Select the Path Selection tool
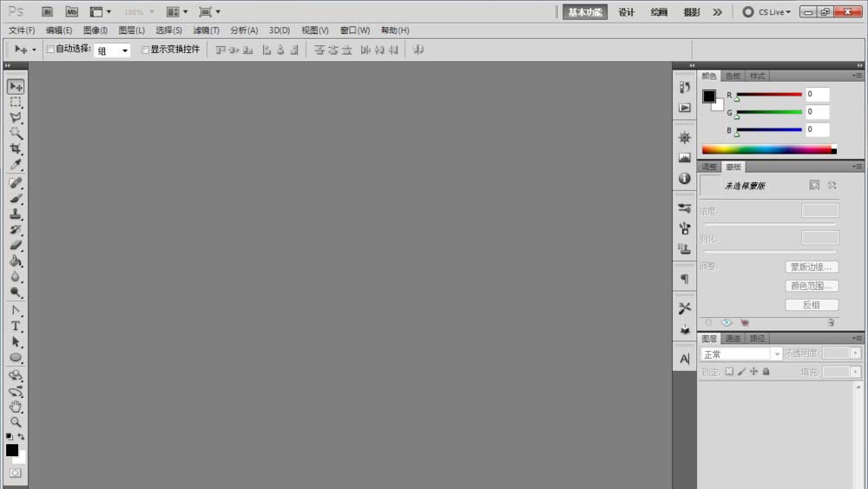The height and width of the screenshot is (489, 868). (x=16, y=341)
